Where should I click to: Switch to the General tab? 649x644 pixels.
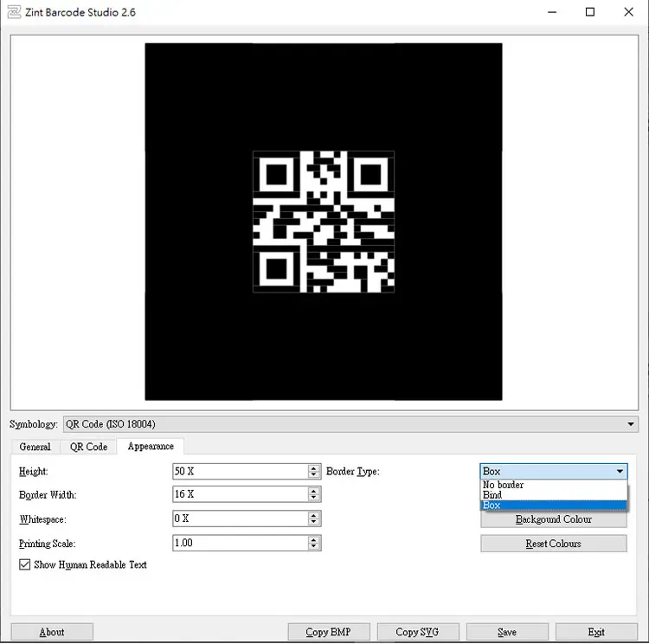click(35, 447)
